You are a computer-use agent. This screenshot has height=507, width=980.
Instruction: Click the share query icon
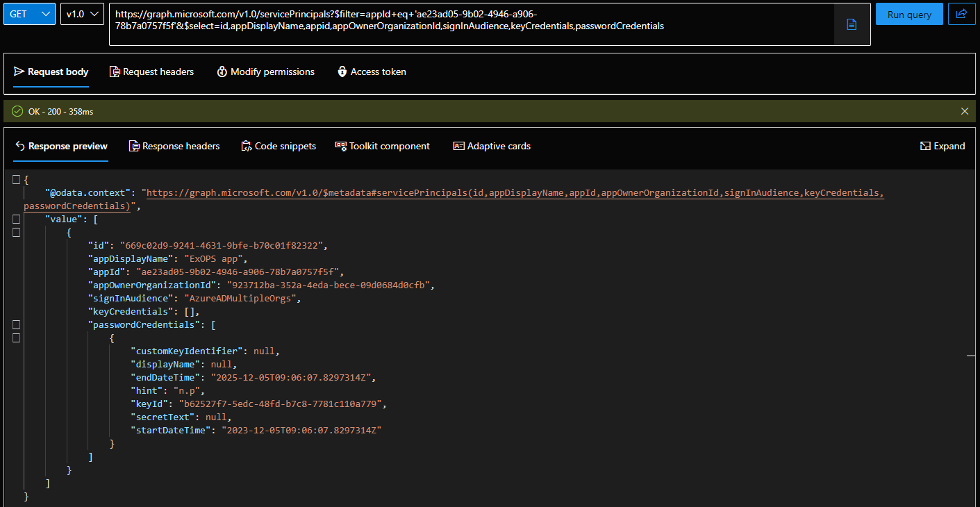[962, 14]
